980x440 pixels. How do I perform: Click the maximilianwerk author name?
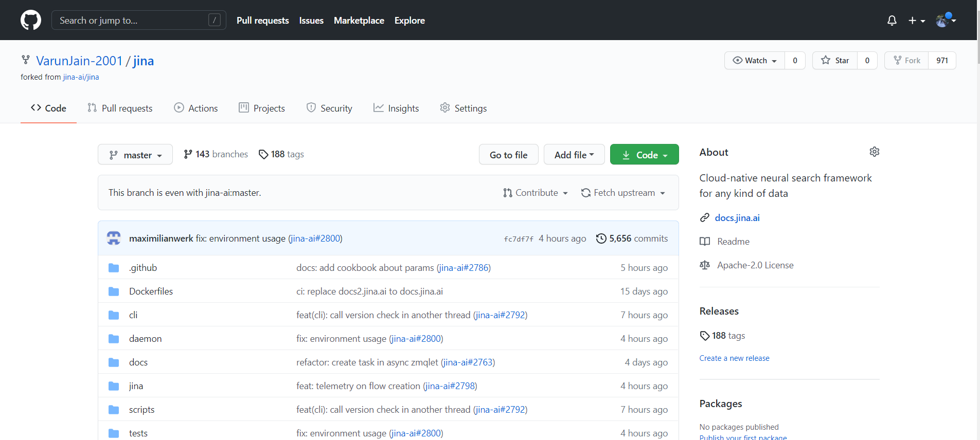161,239
